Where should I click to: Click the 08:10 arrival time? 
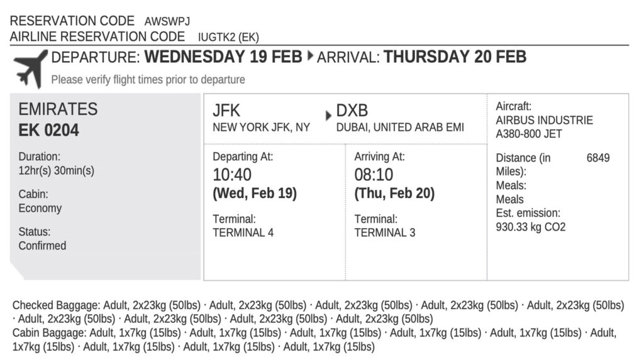(373, 175)
